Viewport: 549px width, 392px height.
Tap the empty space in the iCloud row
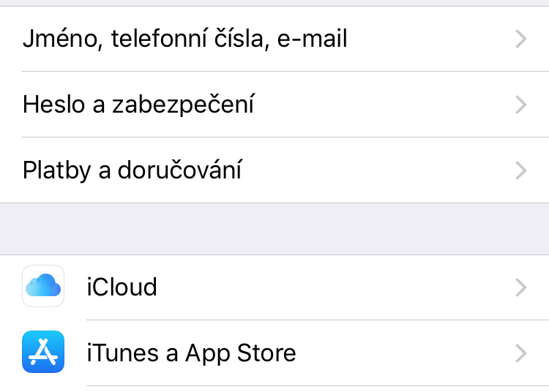329,287
